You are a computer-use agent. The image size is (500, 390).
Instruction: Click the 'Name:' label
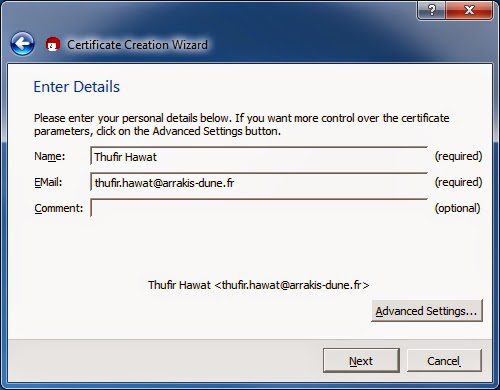coord(50,156)
